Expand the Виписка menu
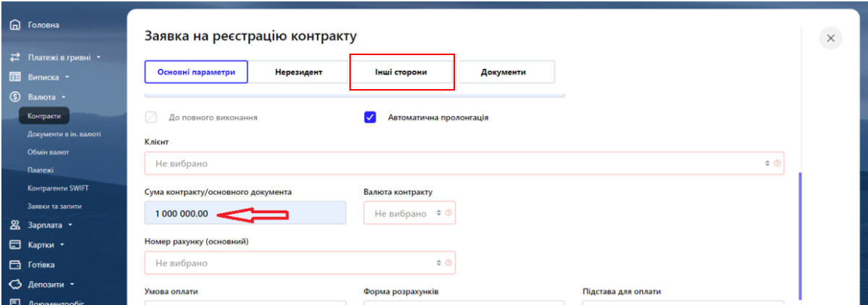This screenshot has width=868, height=305. pos(67,77)
